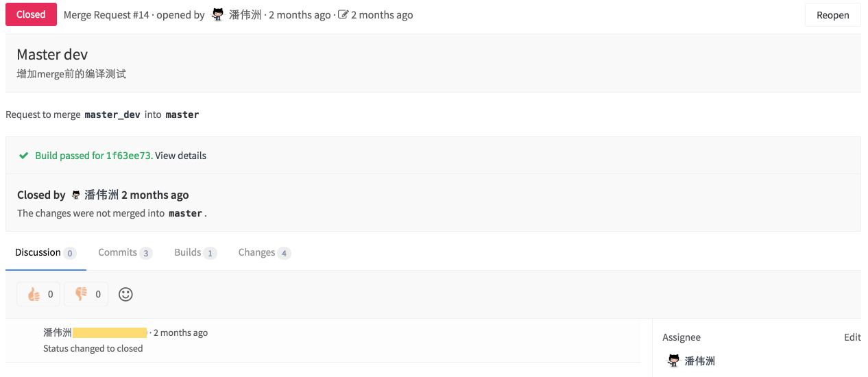Click the thumbs down emoji button
The width and height of the screenshot is (868, 377).
[86, 294]
